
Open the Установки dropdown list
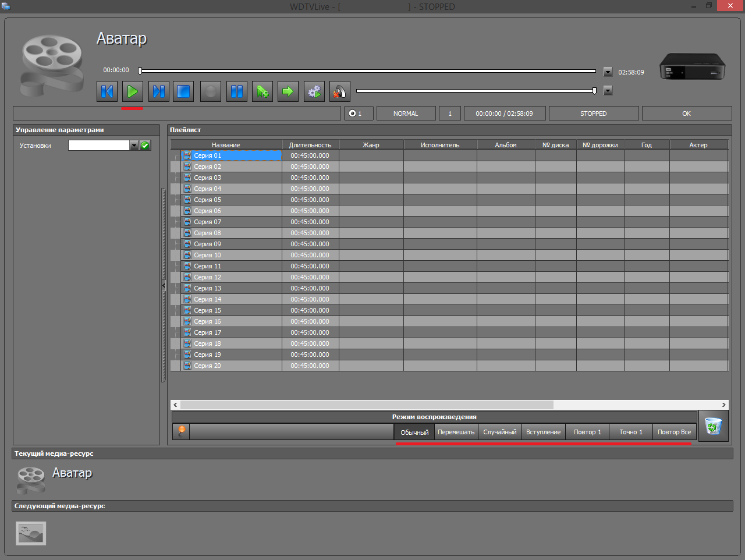pos(134,146)
